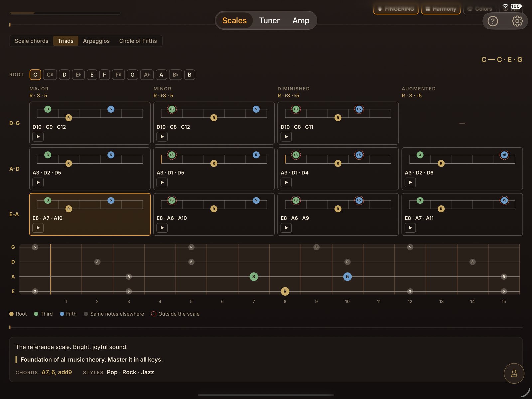This screenshot has width=532, height=399.
Task: Play the diminished E8 · A6 · A9 triad
Action: (x=286, y=228)
